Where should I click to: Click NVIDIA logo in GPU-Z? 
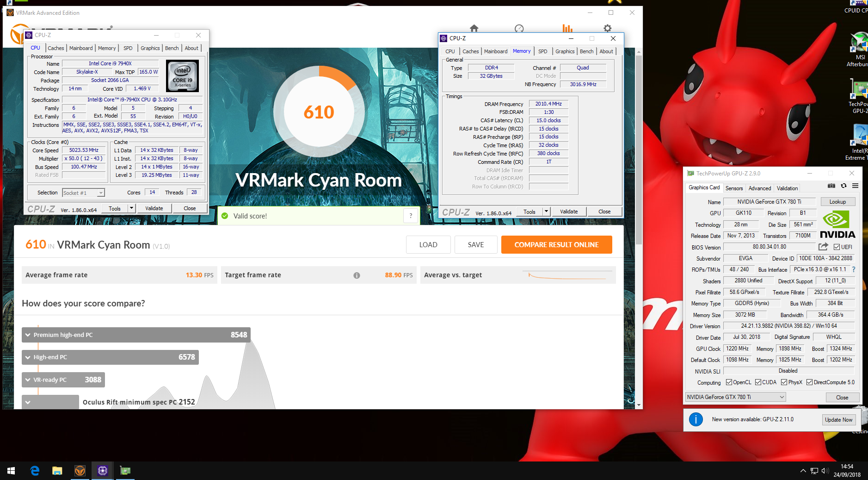click(837, 224)
